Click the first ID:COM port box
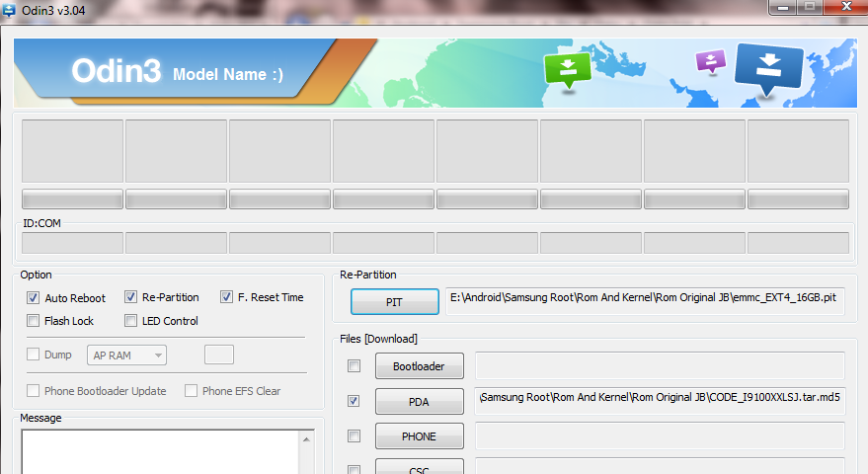 point(72,243)
